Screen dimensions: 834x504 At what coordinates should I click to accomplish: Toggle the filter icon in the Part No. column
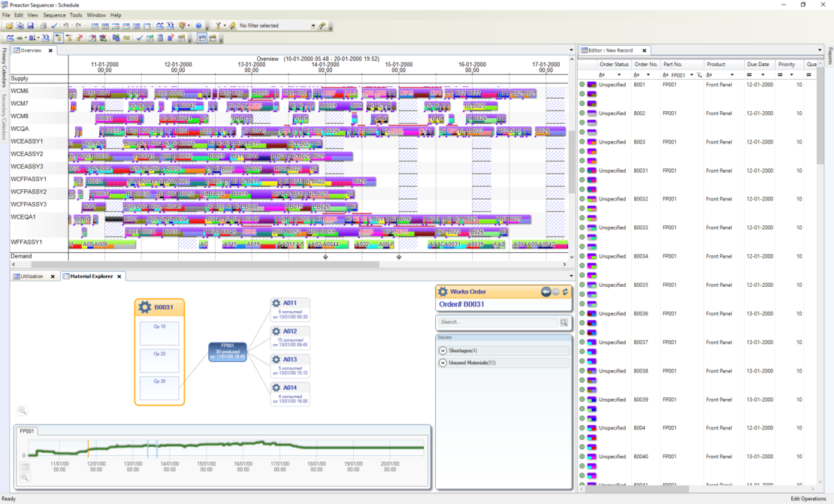coord(699,75)
